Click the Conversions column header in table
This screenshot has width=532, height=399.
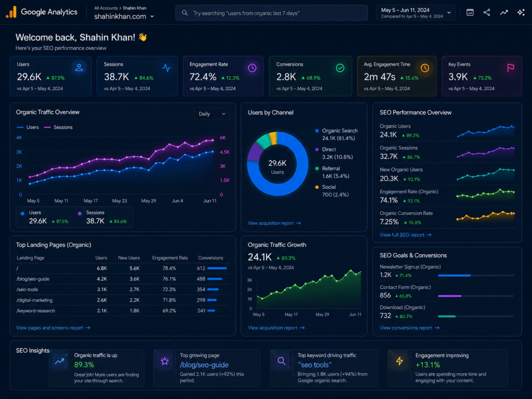(x=211, y=258)
